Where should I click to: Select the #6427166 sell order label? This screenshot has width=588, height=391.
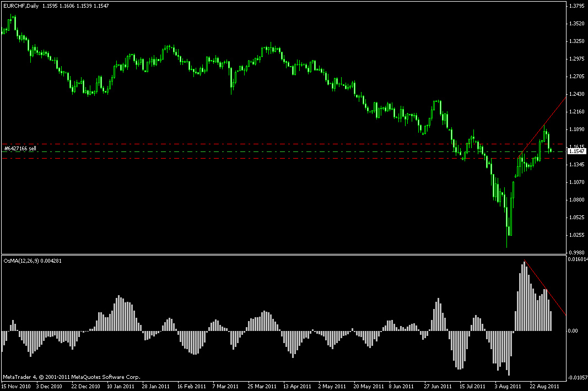20,149
